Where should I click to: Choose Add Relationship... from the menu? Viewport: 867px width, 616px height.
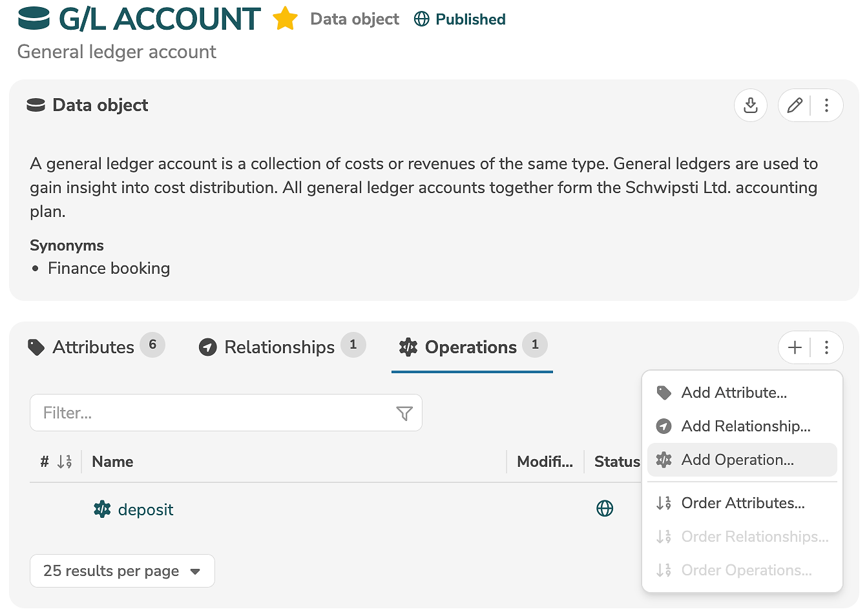coord(746,426)
